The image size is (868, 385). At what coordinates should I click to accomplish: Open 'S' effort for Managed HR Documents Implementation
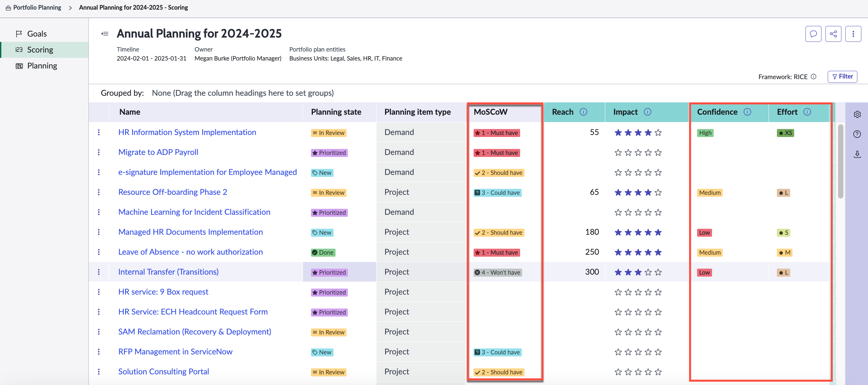point(783,232)
